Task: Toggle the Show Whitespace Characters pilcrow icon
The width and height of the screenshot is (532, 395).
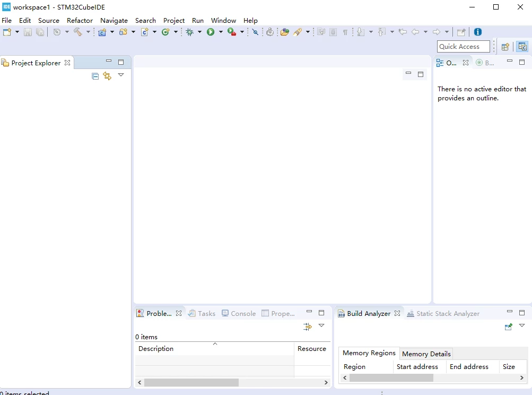Action: pyautogui.click(x=345, y=32)
